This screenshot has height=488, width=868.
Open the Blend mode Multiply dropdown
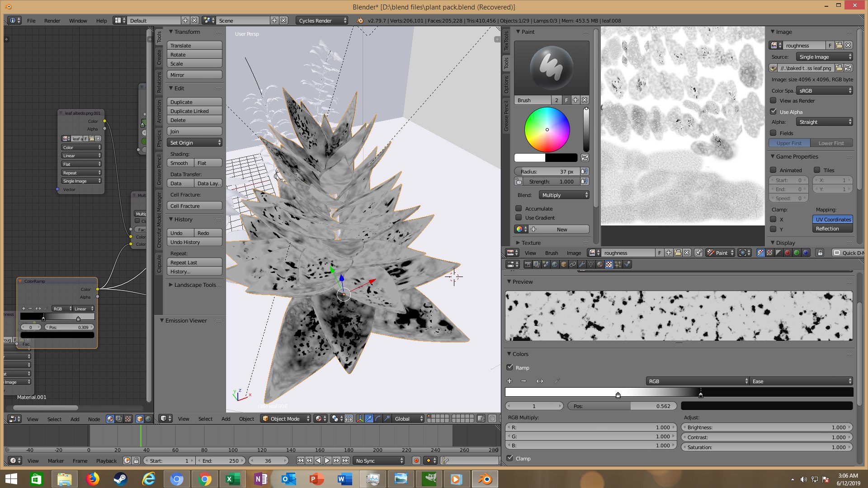tap(564, 195)
